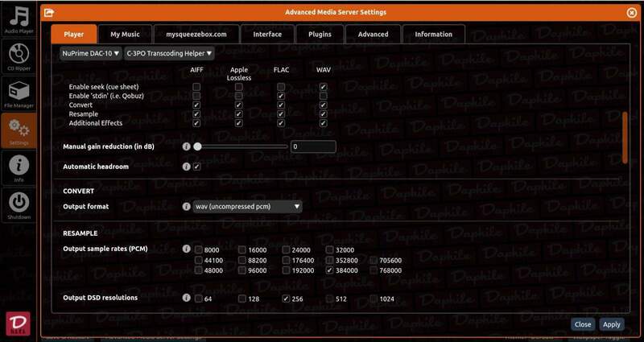
Task: Click the Shutdown power icon
Action: coord(19,204)
